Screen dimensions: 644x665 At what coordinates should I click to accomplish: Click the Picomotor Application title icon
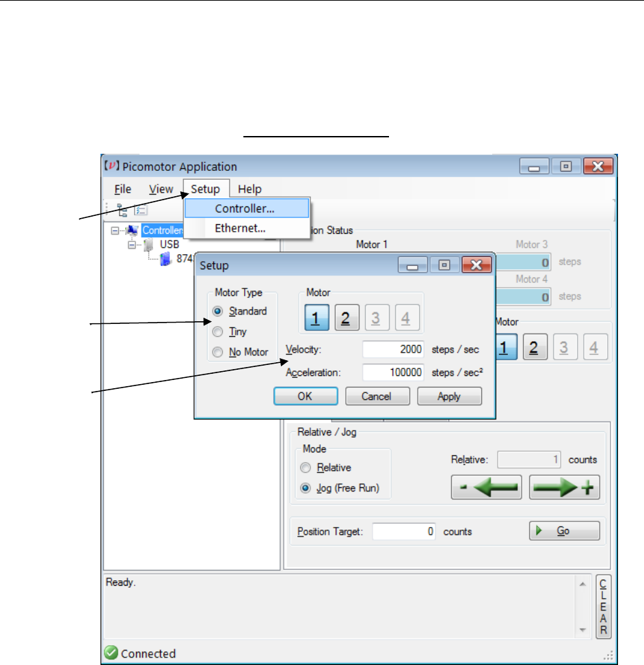click(112, 165)
